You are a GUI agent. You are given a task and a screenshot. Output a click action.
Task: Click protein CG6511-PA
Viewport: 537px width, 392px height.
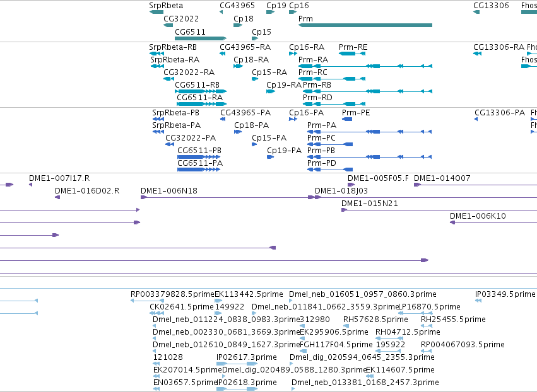click(x=200, y=163)
